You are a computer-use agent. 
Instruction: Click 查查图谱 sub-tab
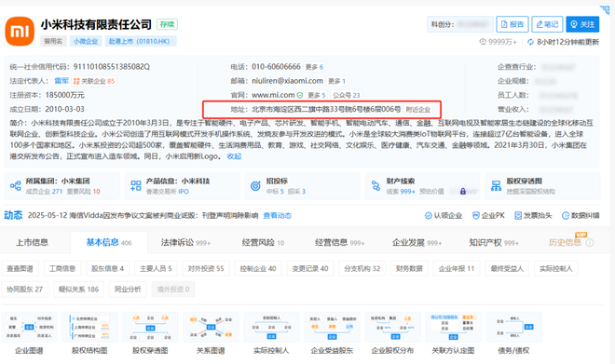20,268
